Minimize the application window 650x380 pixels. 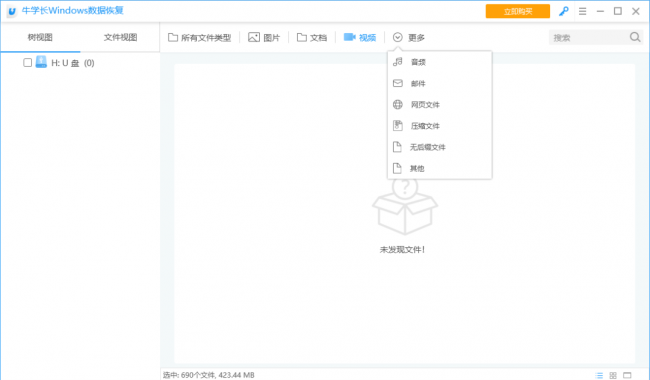[x=600, y=12]
